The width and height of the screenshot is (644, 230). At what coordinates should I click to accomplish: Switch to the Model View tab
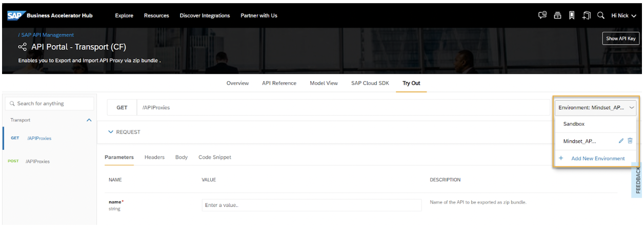tap(324, 83)
